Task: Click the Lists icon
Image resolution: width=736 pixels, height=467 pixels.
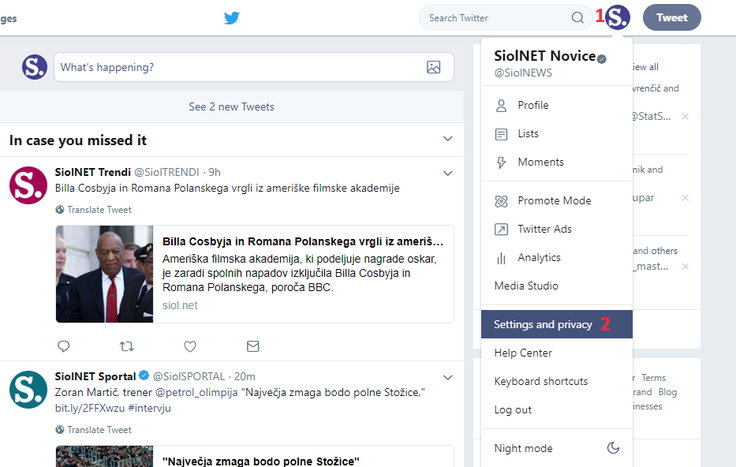Action: (x=501, y=134)
